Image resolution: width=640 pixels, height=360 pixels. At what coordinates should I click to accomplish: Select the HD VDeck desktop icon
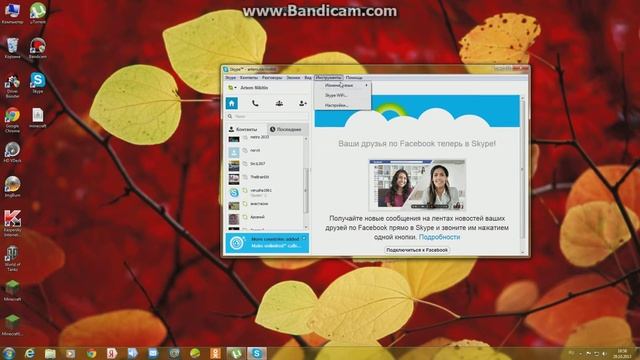pos(12,153)
